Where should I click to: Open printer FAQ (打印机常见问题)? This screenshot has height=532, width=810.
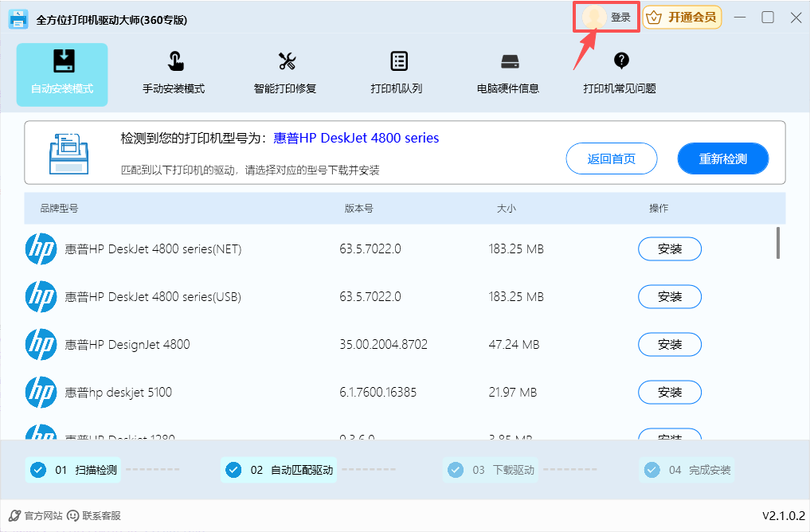620,73
